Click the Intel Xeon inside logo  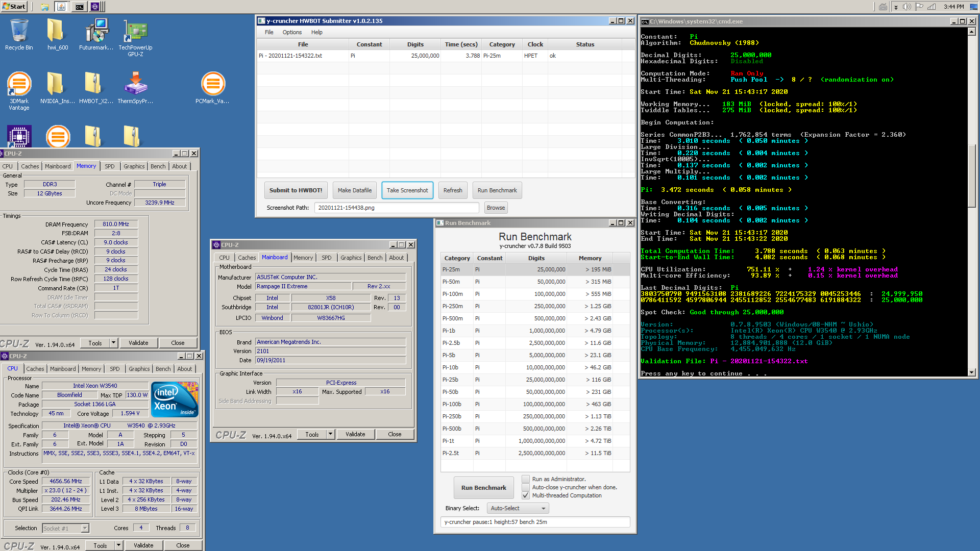click(175, 399)
